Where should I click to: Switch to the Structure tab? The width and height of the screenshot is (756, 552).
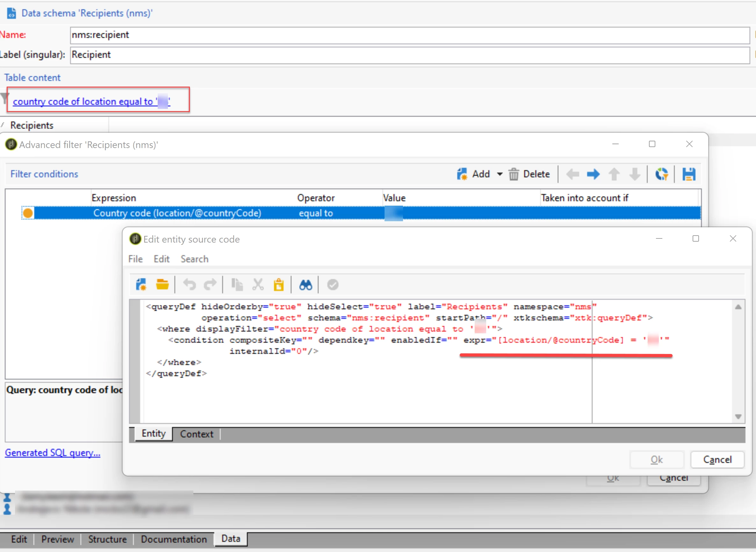[107, 539]
